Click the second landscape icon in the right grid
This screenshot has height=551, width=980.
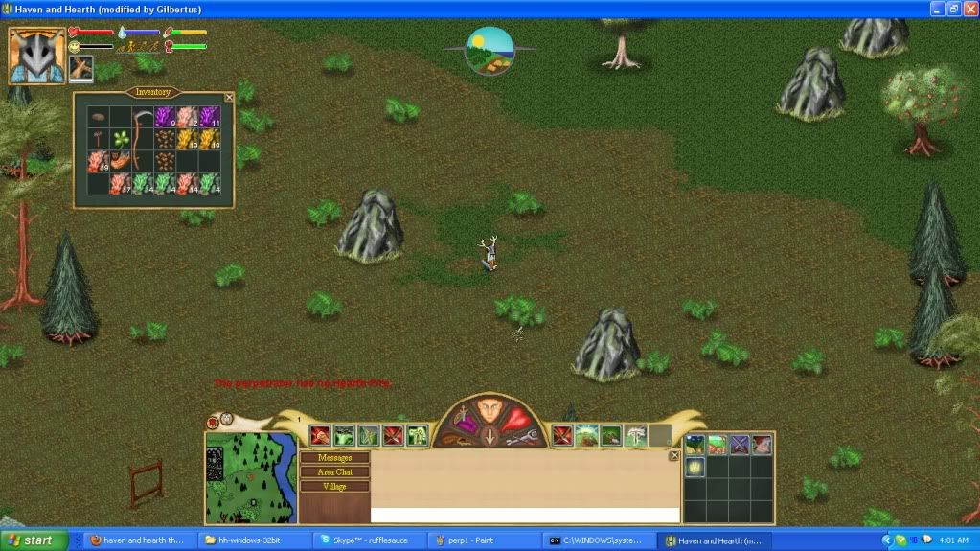[x=717, y=445]
